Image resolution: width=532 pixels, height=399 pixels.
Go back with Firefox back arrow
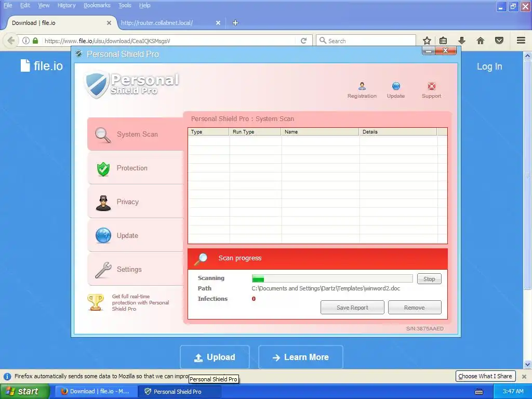click(11, 41)
